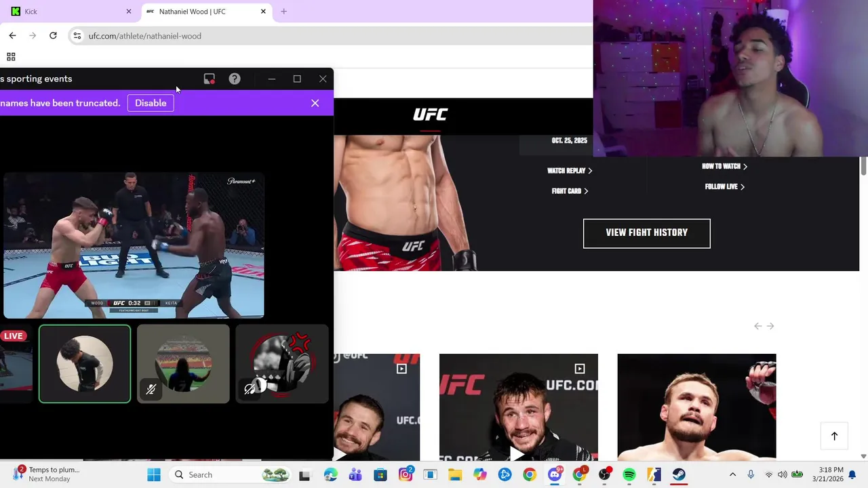Open the fighter photo card on the right
Viewport: 868px width, 488px height.
696,407
